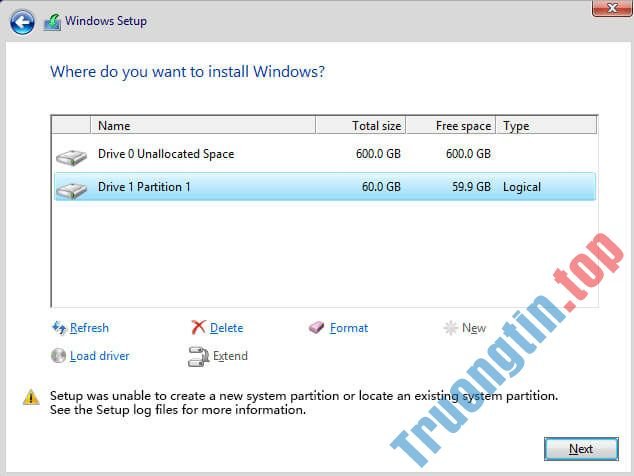Click the Format eraser icon
Image resolution: width=634 pixels, height=476 pixels.
pyautogui.click(x=317, y=328)
